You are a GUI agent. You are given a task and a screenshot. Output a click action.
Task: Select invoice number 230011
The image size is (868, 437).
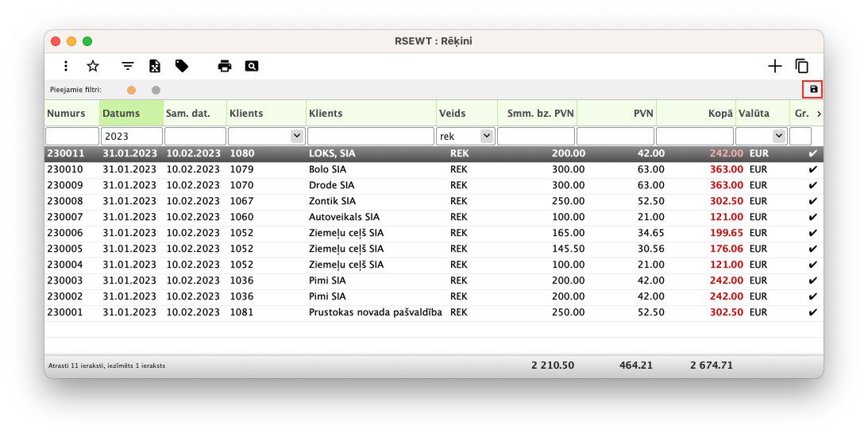point(65,153)
